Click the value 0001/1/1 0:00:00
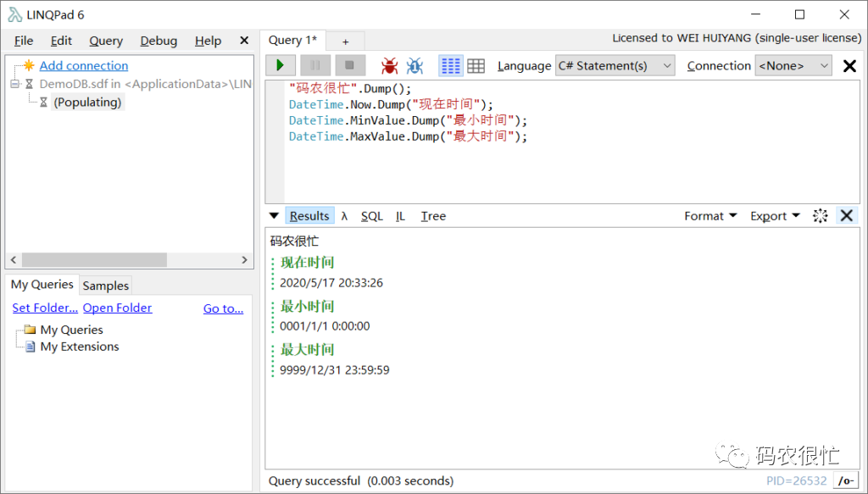Image resolution: width=868 pixels, height=494 pixels. click(325, 326)
